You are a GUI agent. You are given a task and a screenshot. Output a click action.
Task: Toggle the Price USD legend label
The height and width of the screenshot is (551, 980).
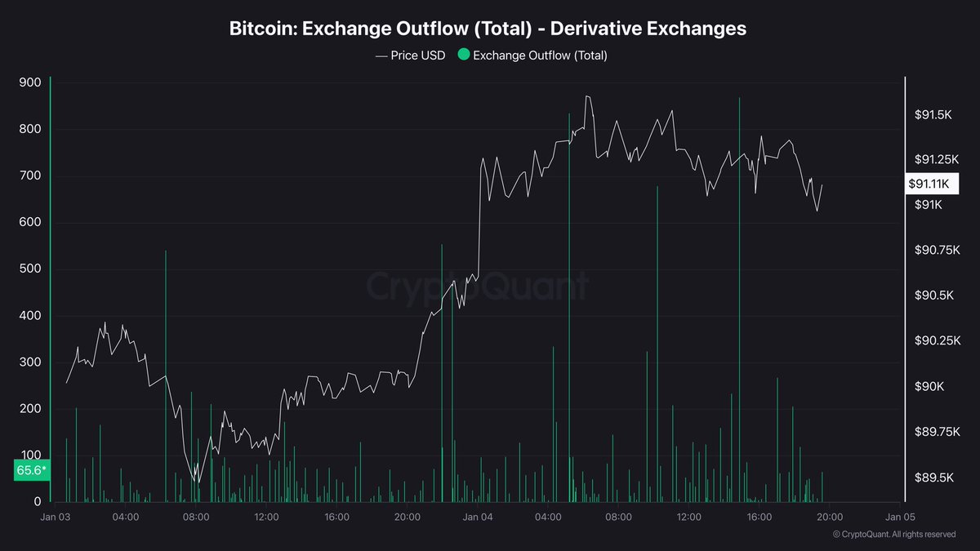[418, 56]
